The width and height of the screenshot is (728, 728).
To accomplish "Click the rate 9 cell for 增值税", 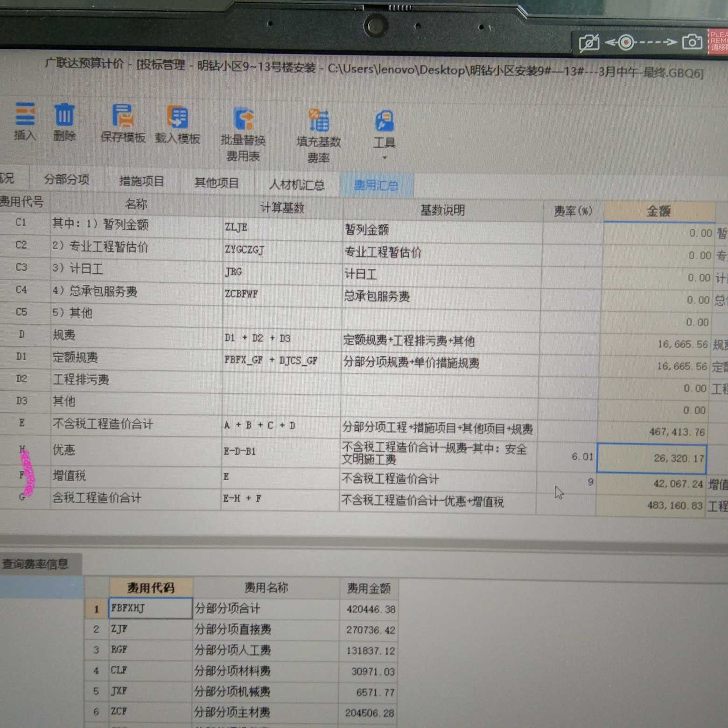I will (566, 482).
